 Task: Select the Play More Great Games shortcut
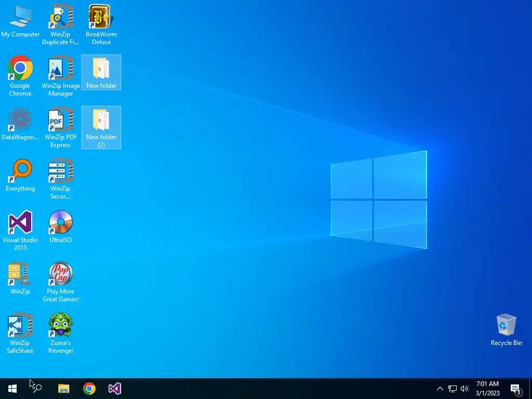pos(60,282)
